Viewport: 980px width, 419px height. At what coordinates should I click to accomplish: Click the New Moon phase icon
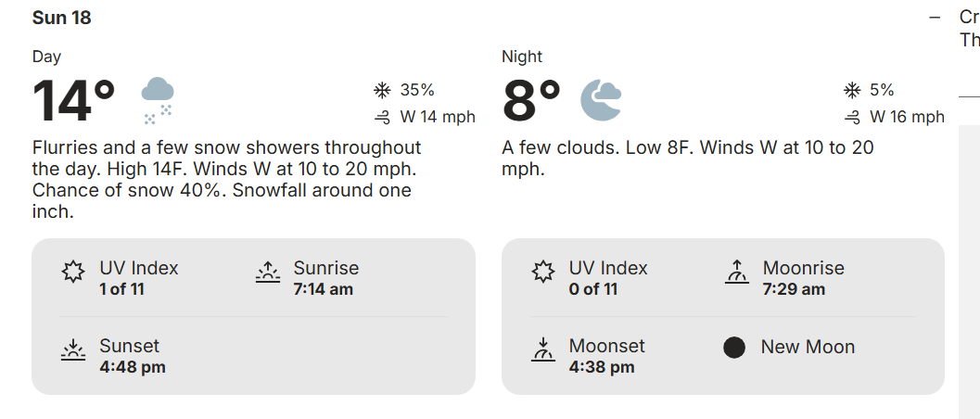coord(734,348)
